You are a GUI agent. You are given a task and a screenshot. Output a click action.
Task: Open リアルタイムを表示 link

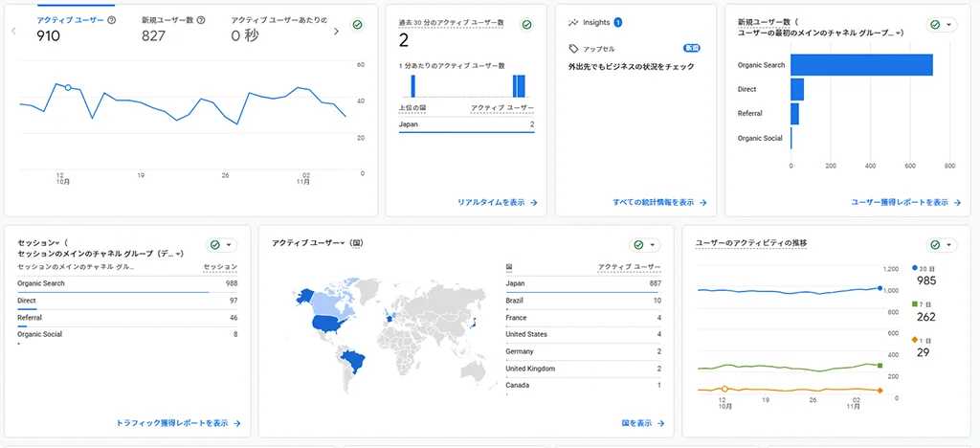point(497,203)
